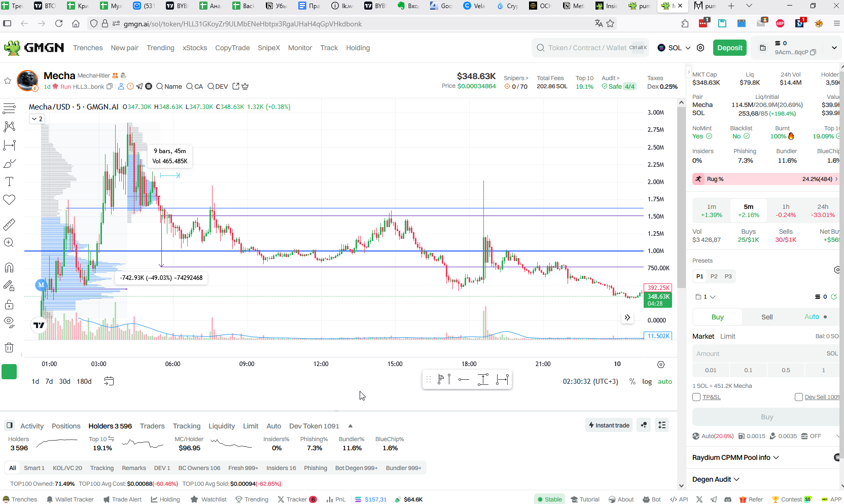Open the share/external link icon by DEV
Viewport: 844px width, 504px height.
pos(236,86)
